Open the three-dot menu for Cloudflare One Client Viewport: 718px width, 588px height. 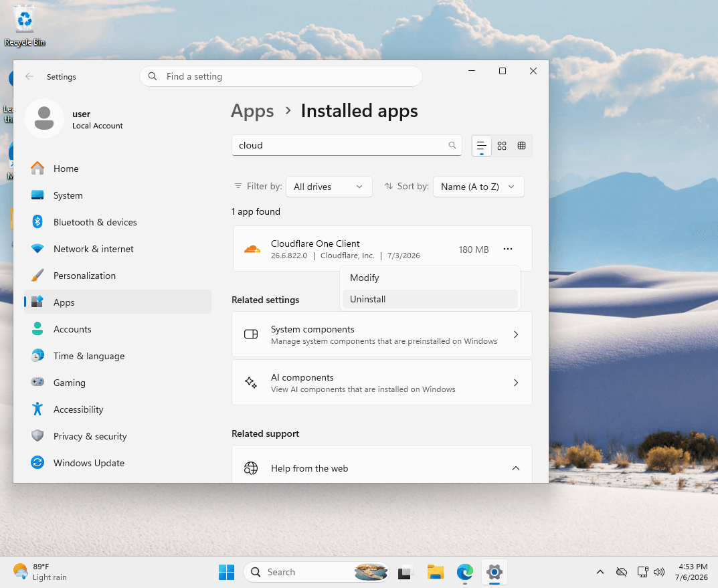click(508, 249)
